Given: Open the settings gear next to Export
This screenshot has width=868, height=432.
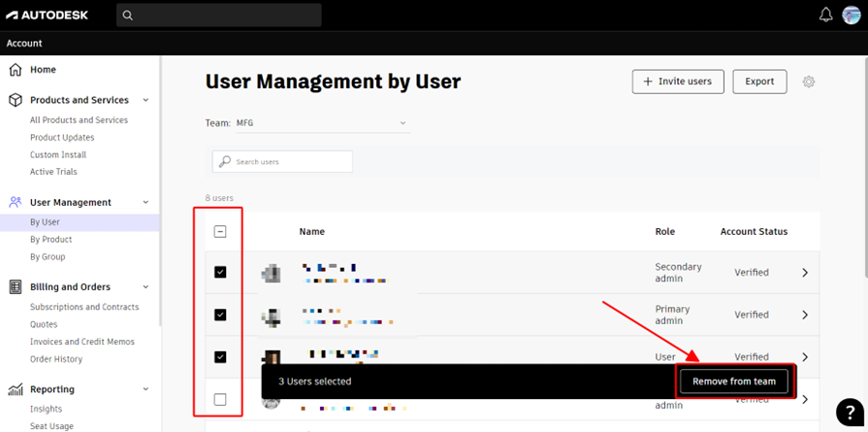Looking at the screenshot, I should pyautogui.click(x=809, y=82).
